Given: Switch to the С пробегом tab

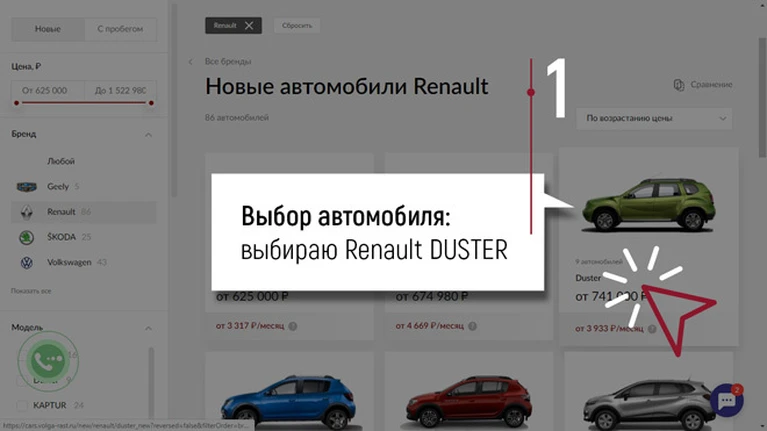Looking at the screenshot, I should pyautogui.click(x=120, y=29).
